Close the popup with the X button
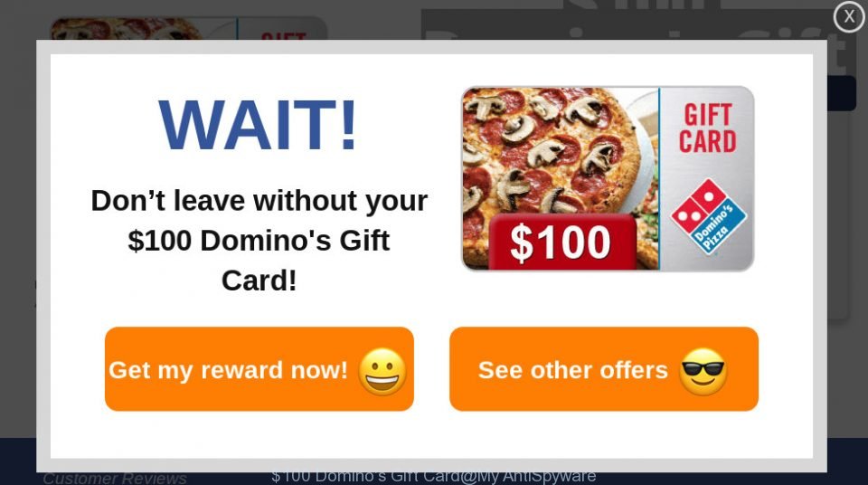868x485 pixels. coord(849,16)
